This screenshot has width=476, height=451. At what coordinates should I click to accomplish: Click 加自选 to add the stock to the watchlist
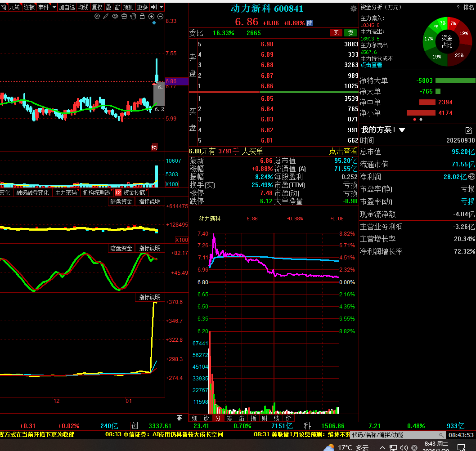pyautogui.click(x=67, y=7)
